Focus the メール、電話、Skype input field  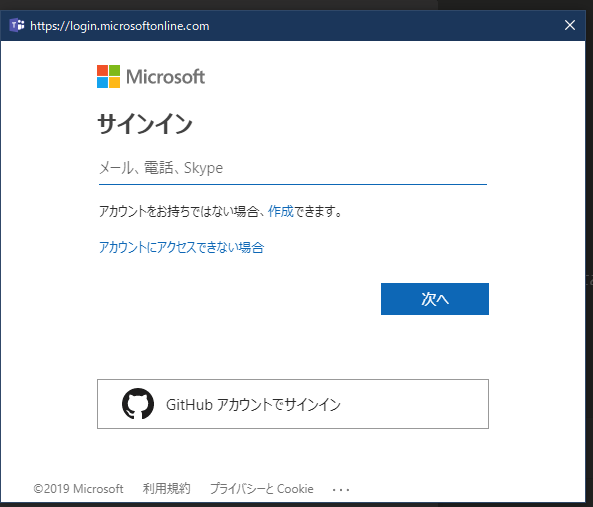pos(293,168)
